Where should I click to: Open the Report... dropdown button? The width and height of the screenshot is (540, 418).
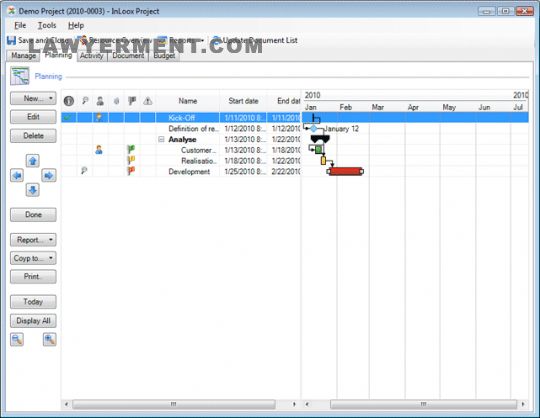33,240
